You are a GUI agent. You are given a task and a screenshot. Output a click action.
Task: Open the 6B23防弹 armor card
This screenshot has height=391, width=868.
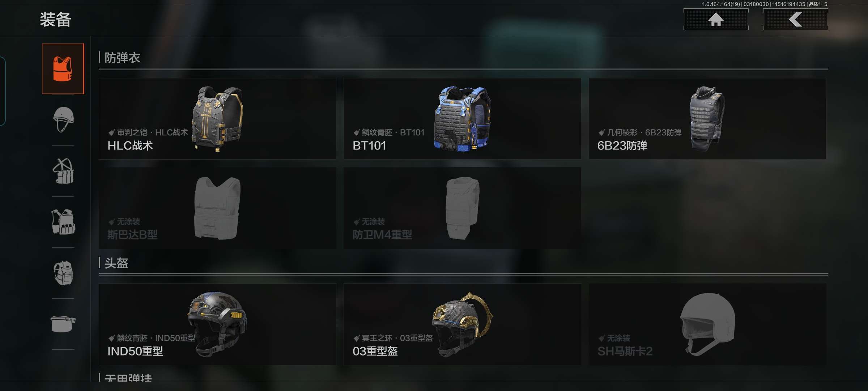[x=707, y=119]
